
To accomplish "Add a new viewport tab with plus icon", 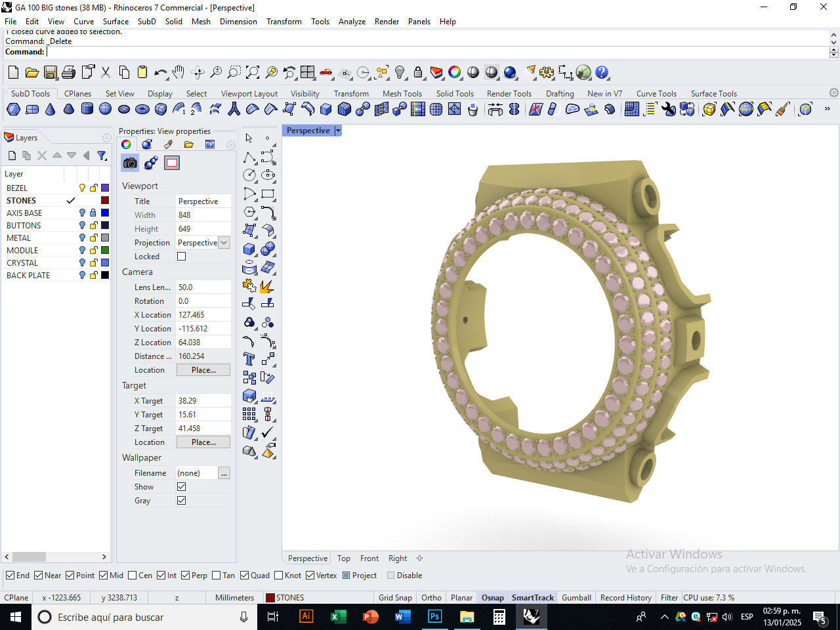I will [x=419, y=558].
